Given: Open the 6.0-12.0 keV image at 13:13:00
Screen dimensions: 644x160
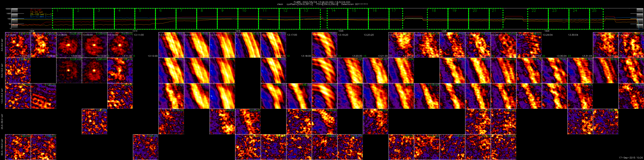Looking at the screenshot, I should pyautogui.click(x=197, y=70).
